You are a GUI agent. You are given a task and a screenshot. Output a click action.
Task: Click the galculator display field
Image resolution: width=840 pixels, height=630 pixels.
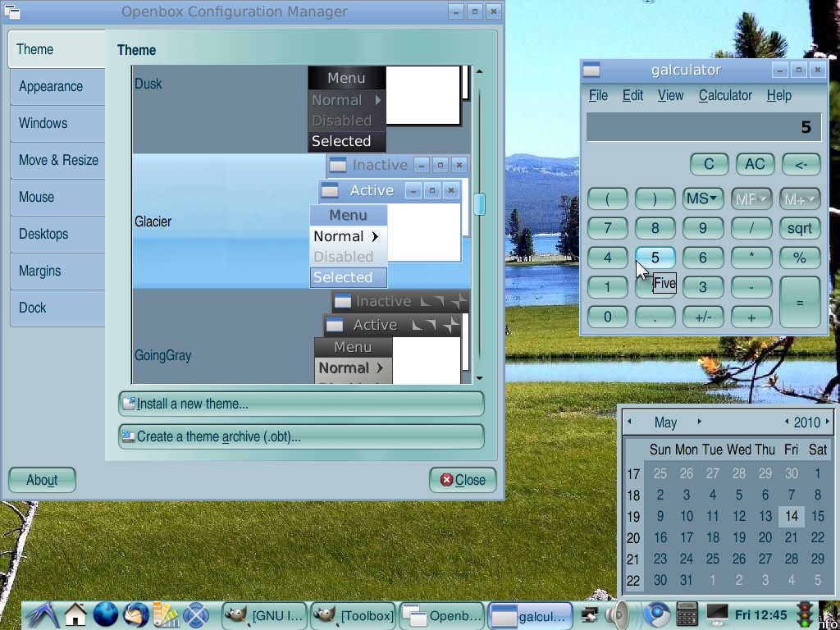(704, 127)
